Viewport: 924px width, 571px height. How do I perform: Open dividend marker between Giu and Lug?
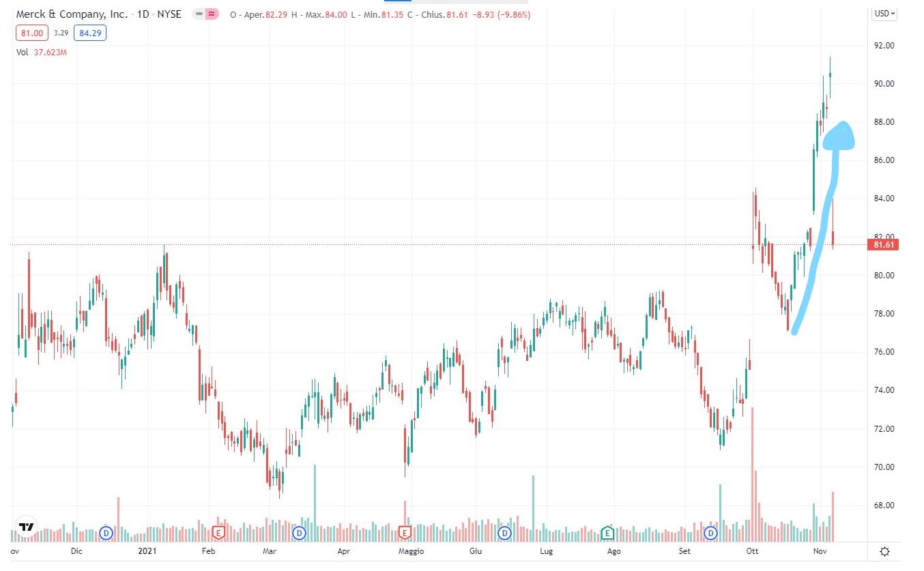pos(505,532)
